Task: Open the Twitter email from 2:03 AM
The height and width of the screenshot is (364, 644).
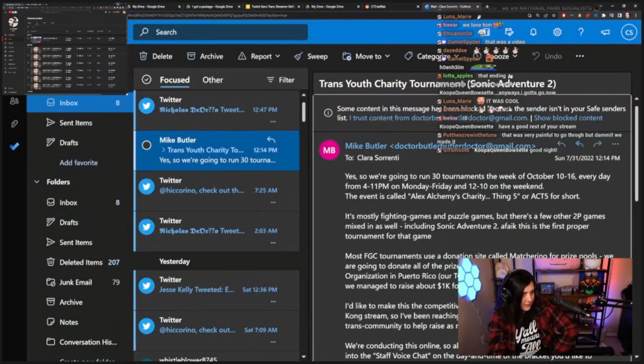Action: click(x=217, y=231)
